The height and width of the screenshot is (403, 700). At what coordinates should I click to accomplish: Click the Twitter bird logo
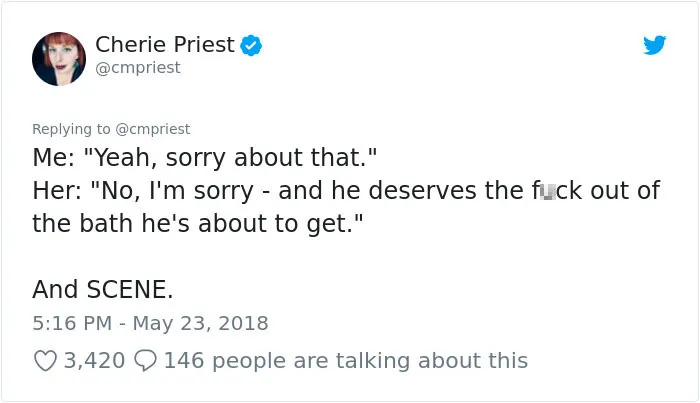(654, 45)
